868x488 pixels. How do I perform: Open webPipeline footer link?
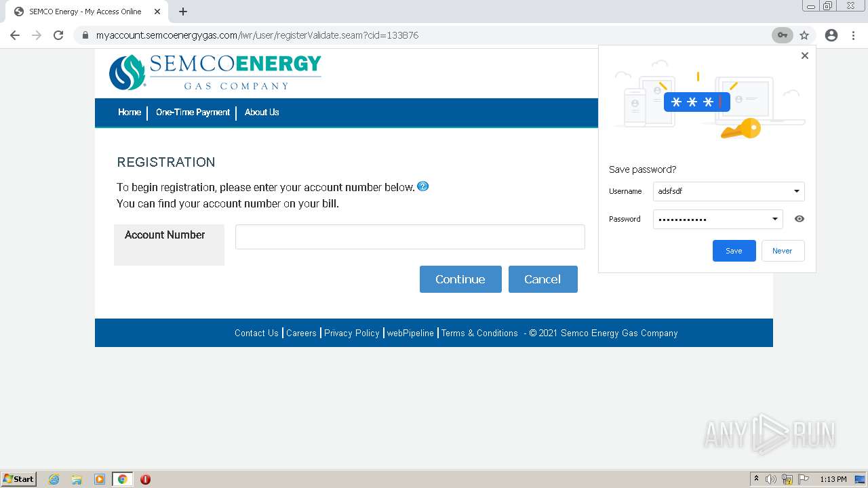pos(410,333)
